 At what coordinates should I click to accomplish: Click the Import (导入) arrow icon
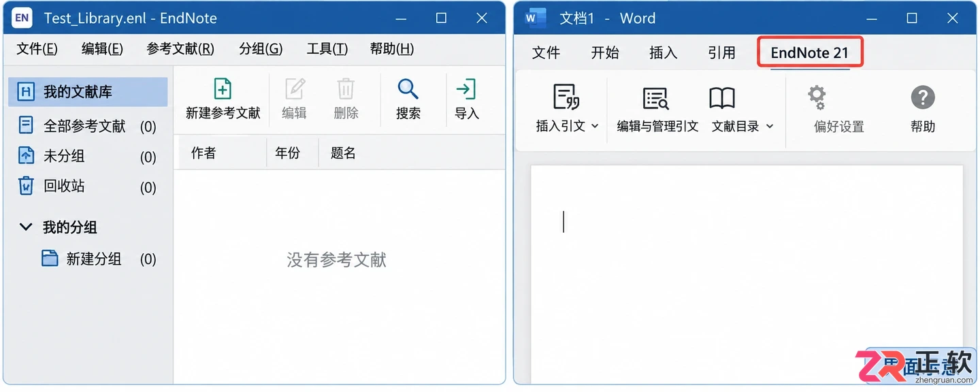(x=466, y=89)
